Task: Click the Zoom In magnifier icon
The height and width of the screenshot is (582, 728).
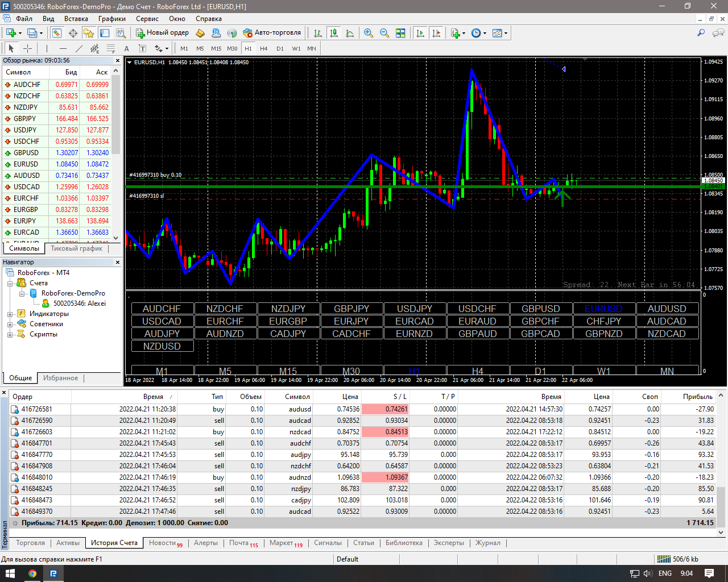Action: 369,33
